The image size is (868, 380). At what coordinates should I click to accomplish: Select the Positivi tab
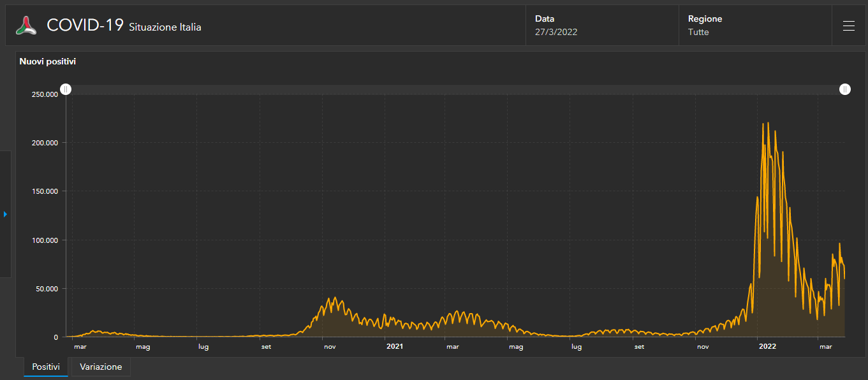pyautogui.click(x=46, y=367)
